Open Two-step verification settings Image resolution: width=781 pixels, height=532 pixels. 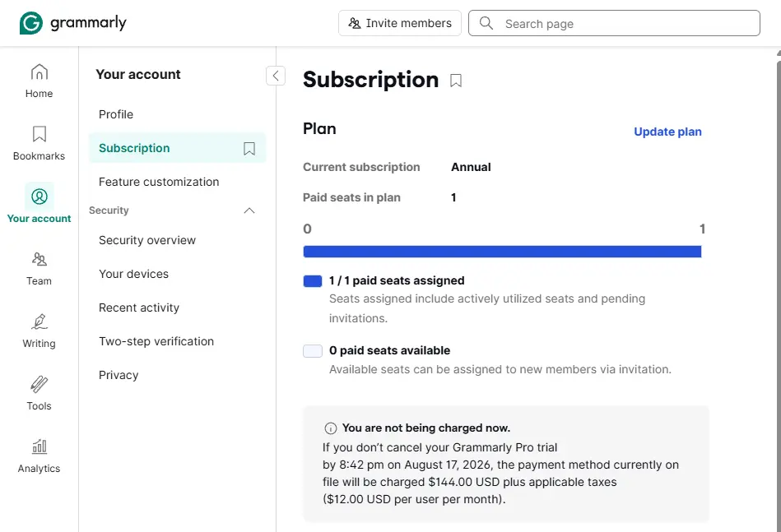(x=156, y=341)
